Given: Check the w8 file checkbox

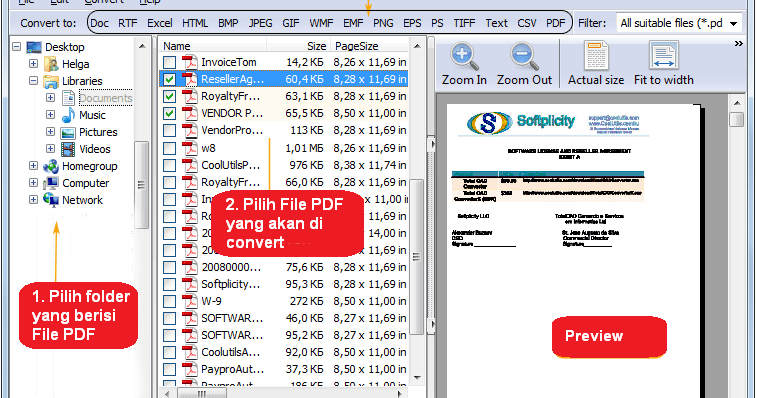Looking at the screenshot, I should (x=169, y=148).
